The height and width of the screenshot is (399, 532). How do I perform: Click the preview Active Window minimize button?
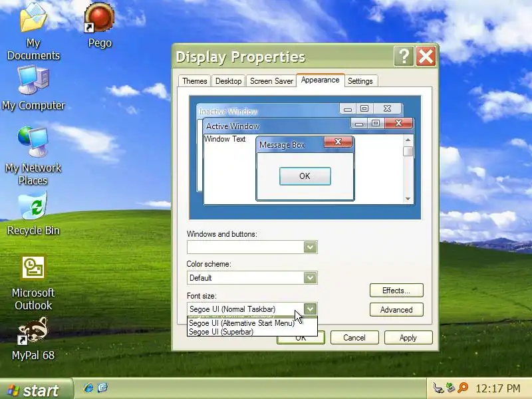pyautogui.click(x=359, y=124)
